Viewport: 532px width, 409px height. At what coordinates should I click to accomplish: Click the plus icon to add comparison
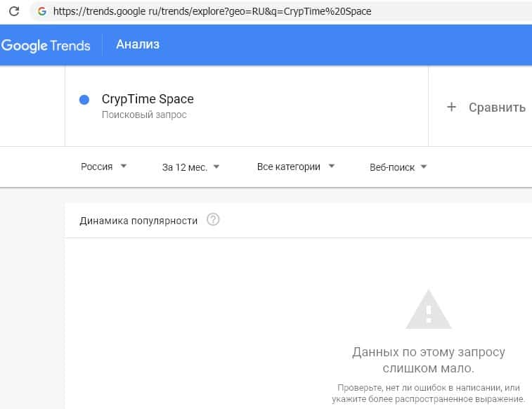452,107
